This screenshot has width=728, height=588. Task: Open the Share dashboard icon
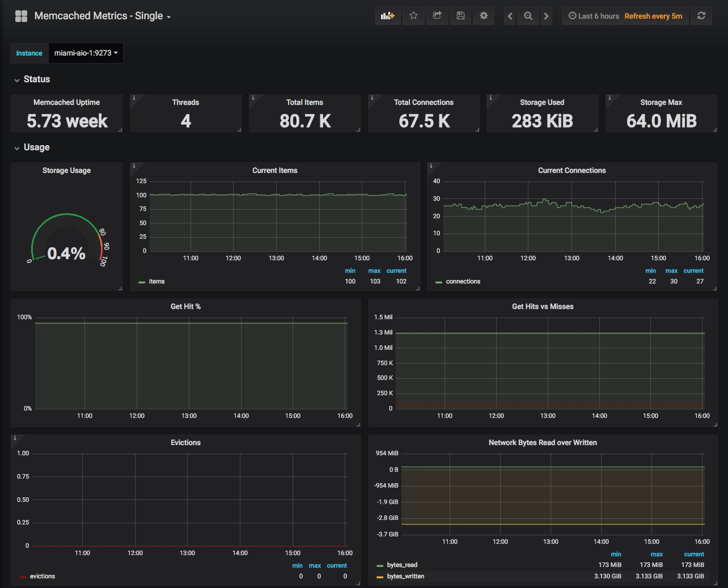pos(437,16)
